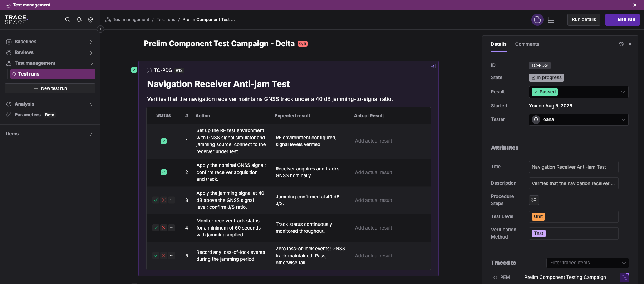Switch to the Details tab
644x284 pixels.
[498, 44]
